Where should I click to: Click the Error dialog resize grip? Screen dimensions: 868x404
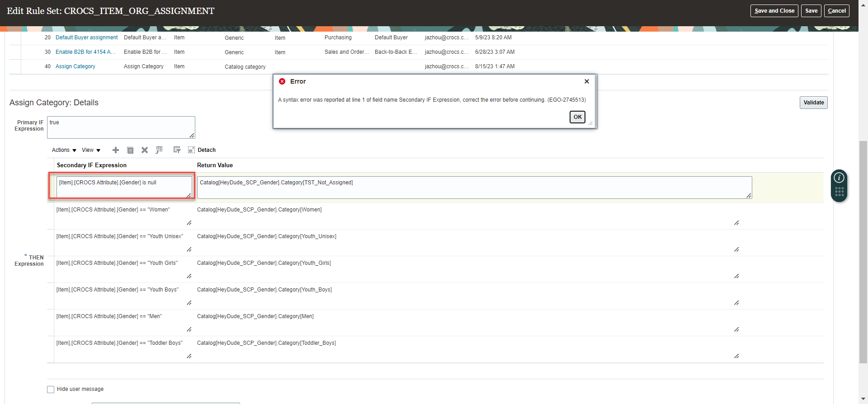pos(590,122)
